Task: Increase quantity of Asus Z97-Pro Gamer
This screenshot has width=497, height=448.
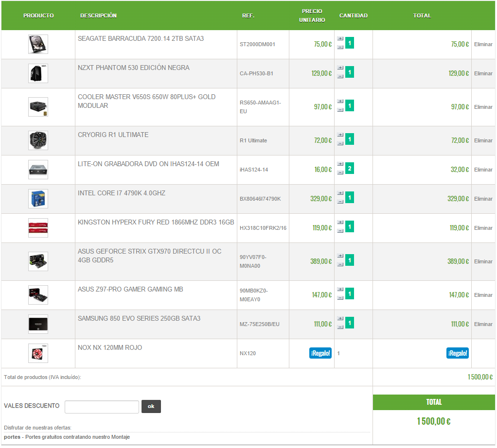Action: point(340,290)
